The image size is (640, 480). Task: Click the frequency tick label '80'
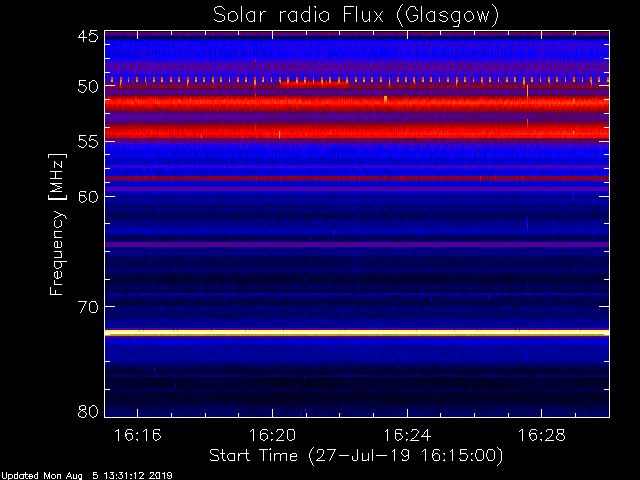88,411
